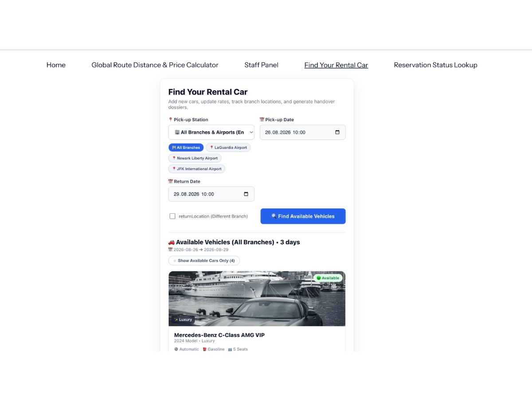The image size is (532, 399).
Task: Click the 2026-08-26 to 2026-08-29 date range text
Action: pyautogui.click(x=199, y=250)
